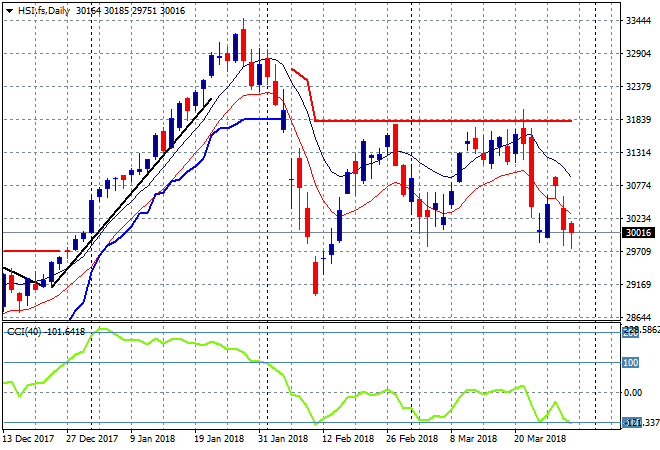
Task: Click the 30774 price axis label
Action: pos(638,186)
